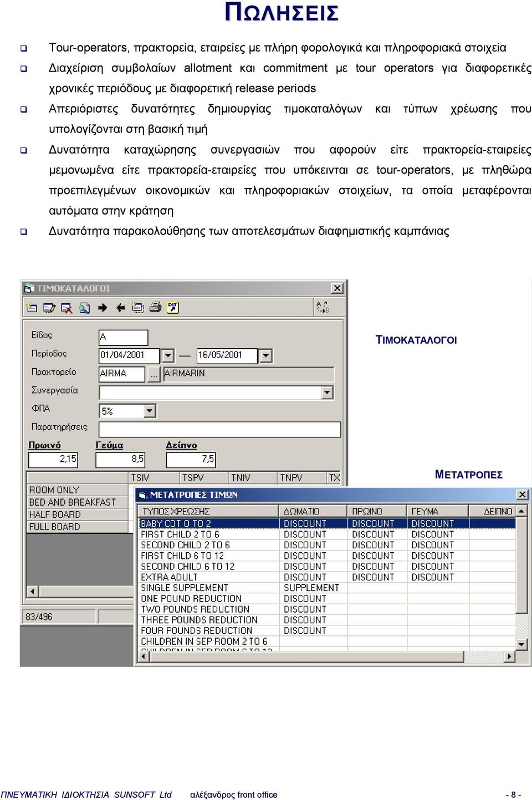Expand the Συνεργασία combo box
The width and height of the screenshot is (532, 800).
[328, 393]
